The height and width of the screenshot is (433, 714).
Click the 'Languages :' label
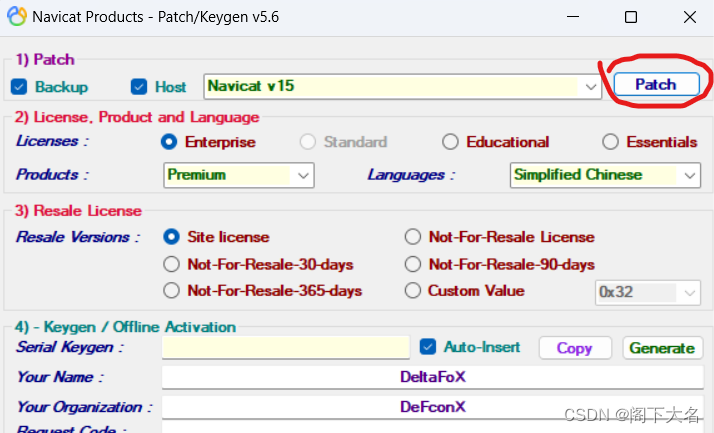[411, 175]
